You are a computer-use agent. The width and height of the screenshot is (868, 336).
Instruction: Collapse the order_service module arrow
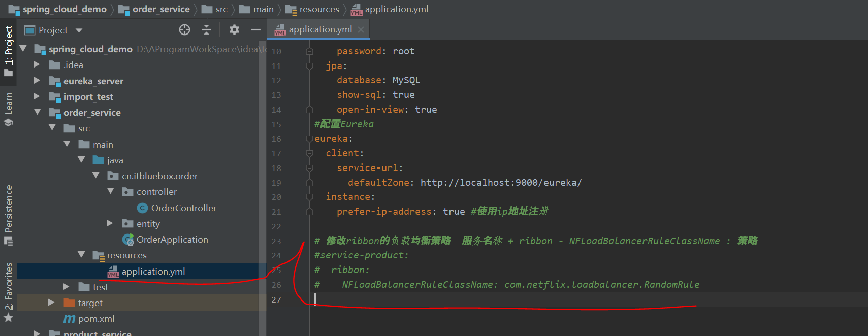click(37, 112)
